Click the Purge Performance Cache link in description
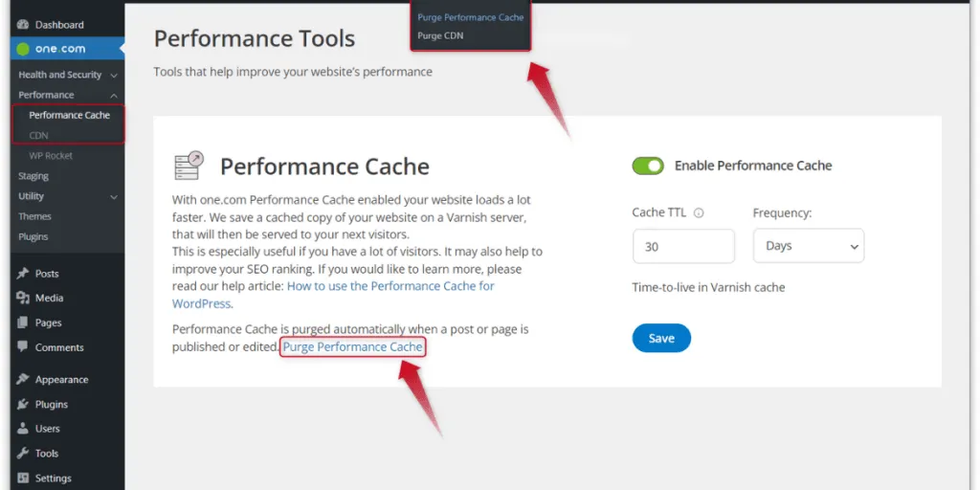 point(352,346)
